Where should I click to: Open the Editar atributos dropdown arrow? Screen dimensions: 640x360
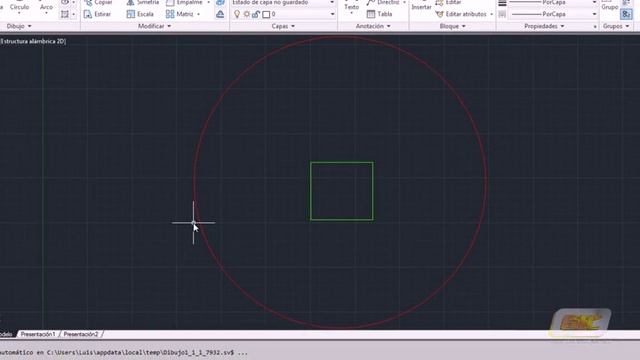click(491, 14)
